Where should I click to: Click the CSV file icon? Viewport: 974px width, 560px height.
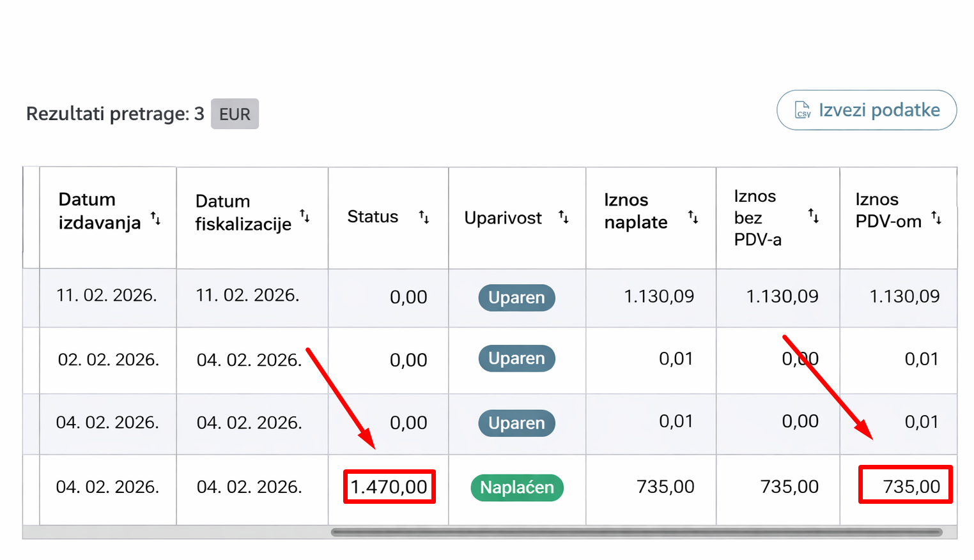tap(802, 110)
